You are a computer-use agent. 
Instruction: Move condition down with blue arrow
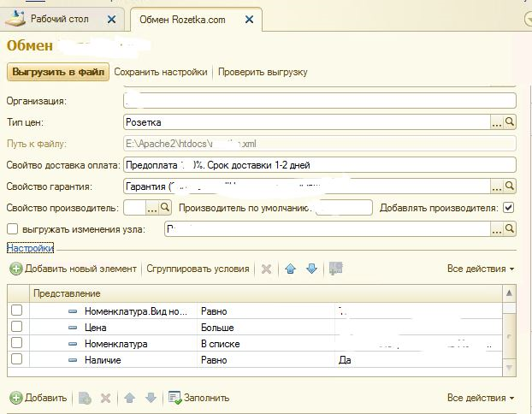[x=311, y=269]
